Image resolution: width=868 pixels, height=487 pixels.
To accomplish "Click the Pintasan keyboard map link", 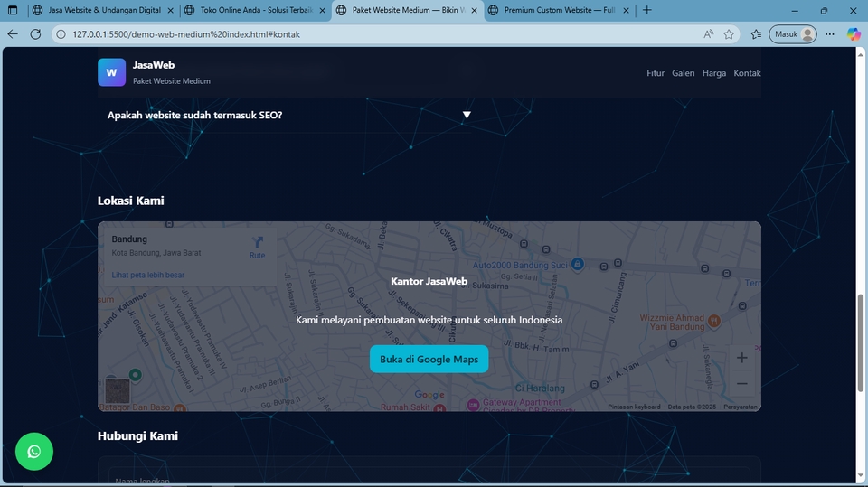I will click(x=634, y=407).
